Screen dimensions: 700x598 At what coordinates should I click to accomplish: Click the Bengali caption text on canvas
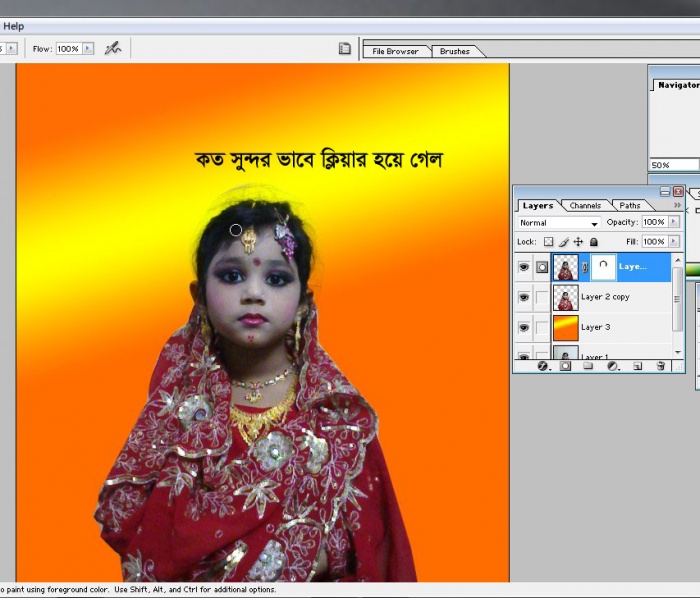click(x=319, y=160)
